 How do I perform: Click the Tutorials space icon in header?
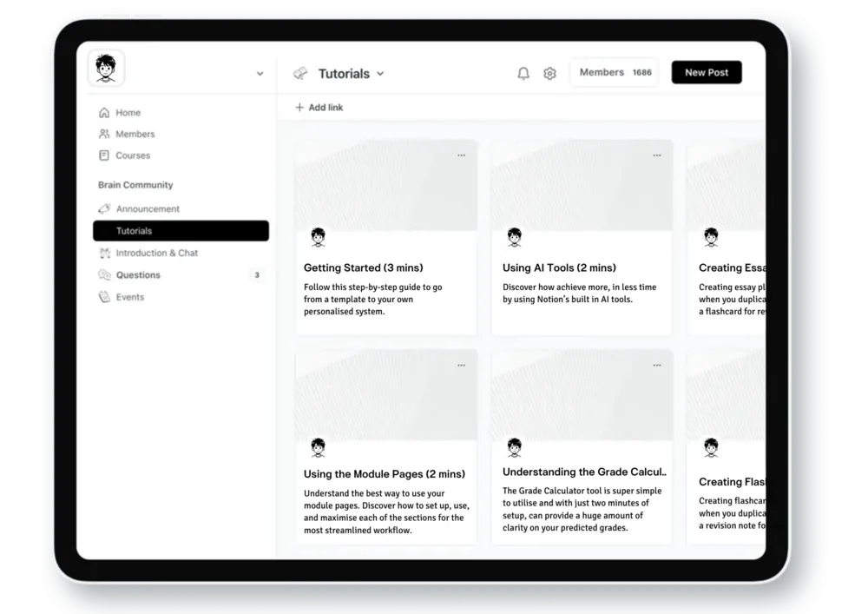coord(300,73)
